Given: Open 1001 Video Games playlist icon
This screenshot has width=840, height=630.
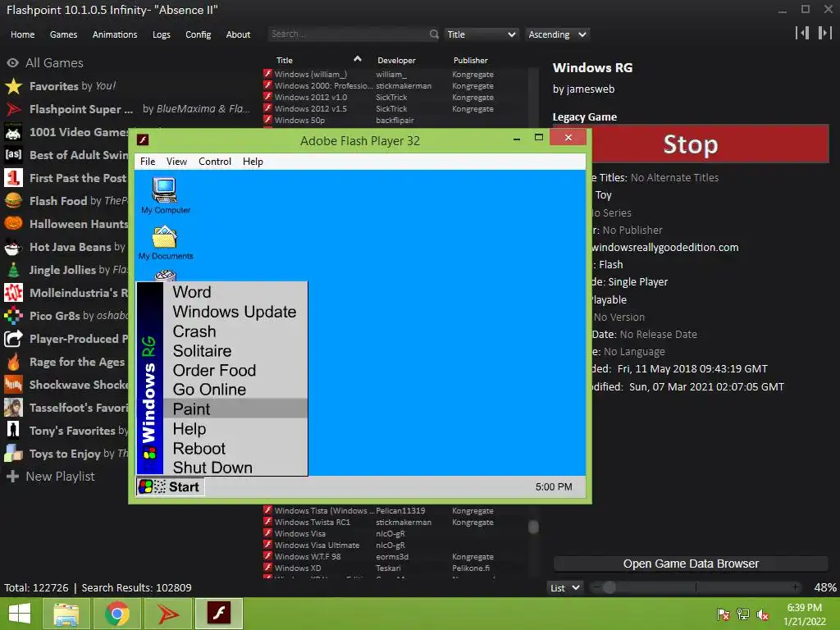Looking at the screenshot, I should pos(13,132).
